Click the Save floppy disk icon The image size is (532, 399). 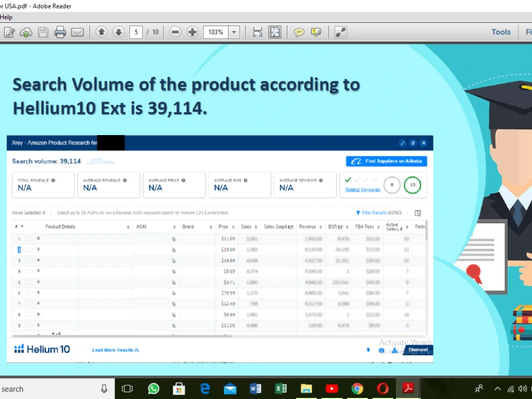point(43,32)
